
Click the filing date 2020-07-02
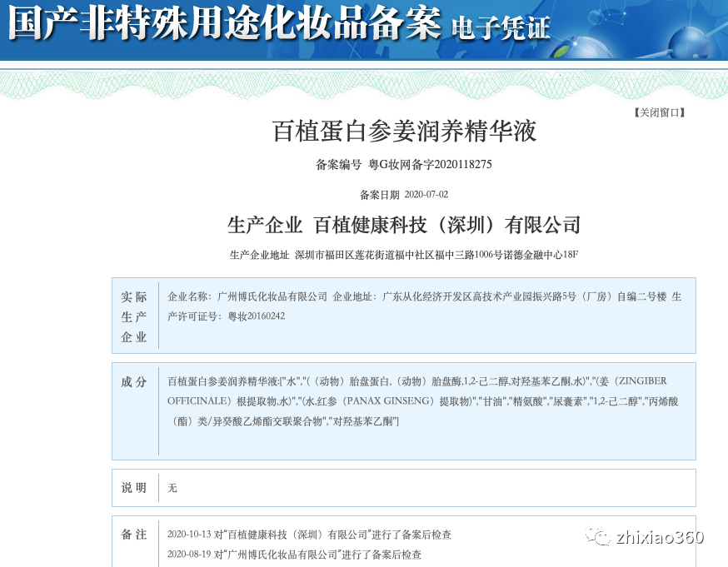tap(426, 195)
